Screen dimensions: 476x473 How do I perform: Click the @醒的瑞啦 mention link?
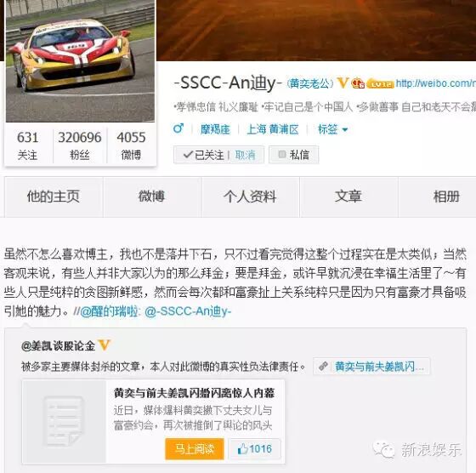[109, 311]
